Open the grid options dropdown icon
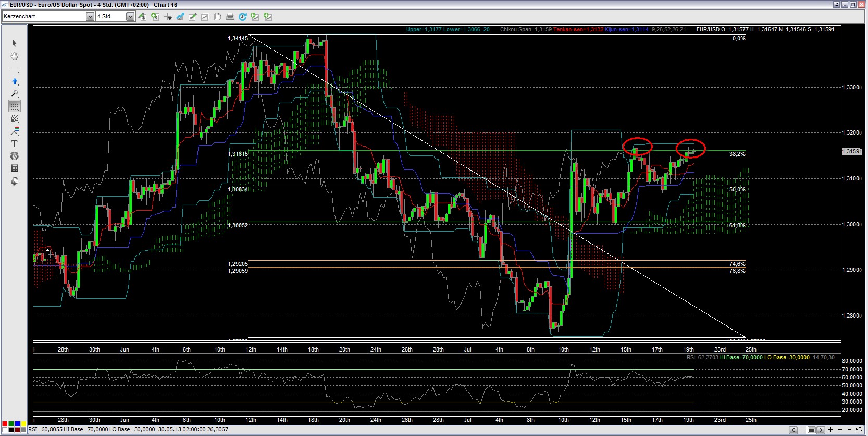868x436 pixels. pos(168,17)
